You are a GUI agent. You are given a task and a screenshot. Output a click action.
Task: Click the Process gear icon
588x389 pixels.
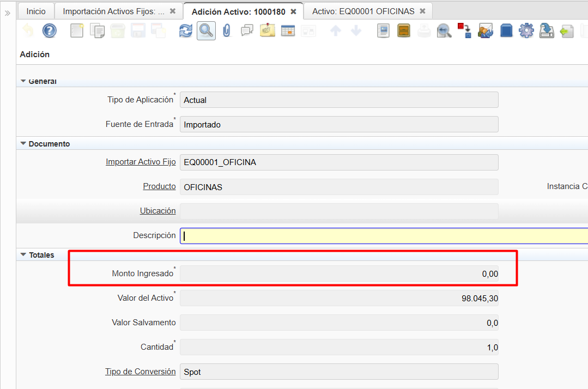[526, 31]
